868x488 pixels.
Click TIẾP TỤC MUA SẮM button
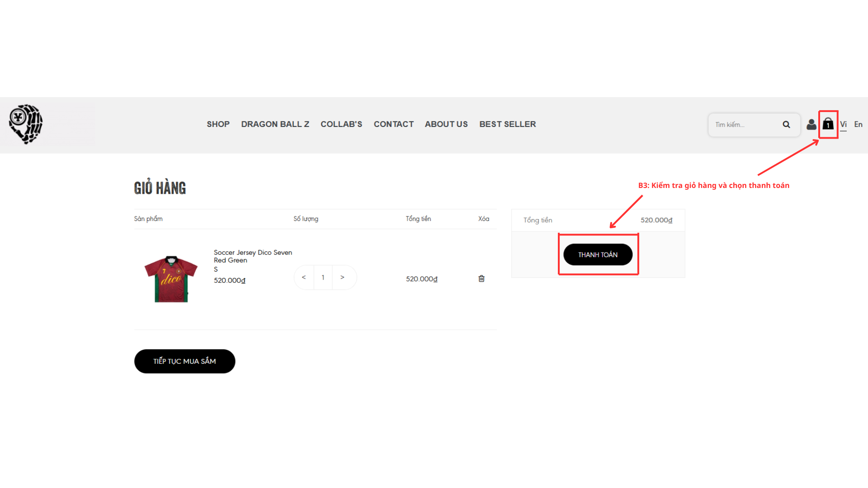pyautogui.click(x=184, y=361)
